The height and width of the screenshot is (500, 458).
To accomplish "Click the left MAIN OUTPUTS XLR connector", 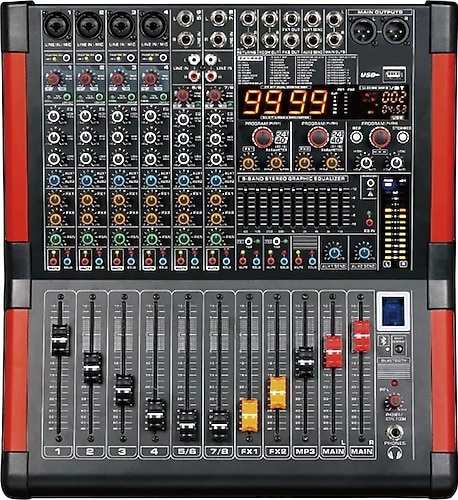I will 364,31.
